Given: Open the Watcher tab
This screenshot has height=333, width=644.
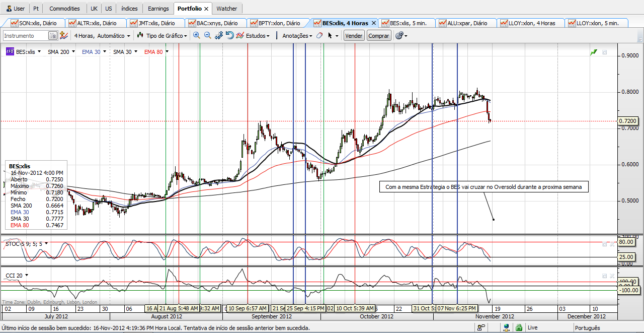Looking at the screenshot, I should (x=226, y=9).
